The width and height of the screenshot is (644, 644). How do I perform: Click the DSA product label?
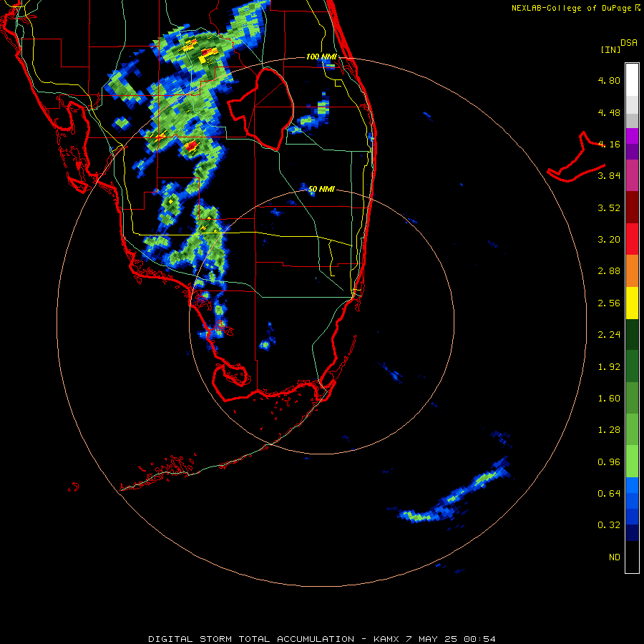(629, 43)
